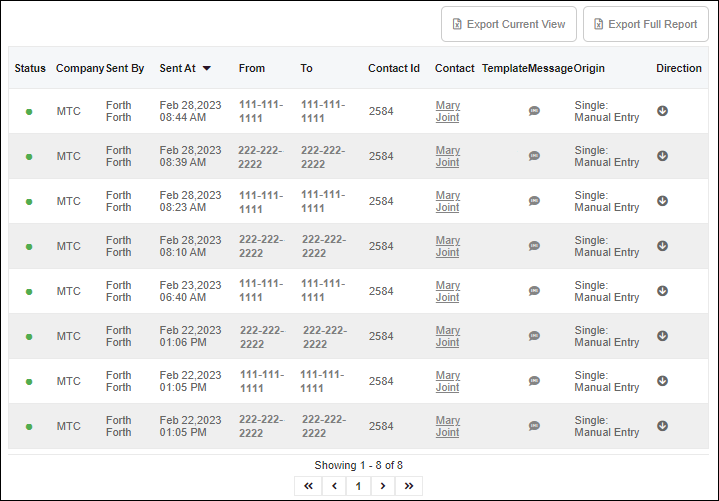
Task: Jump to last page of results
Action: 408,486
